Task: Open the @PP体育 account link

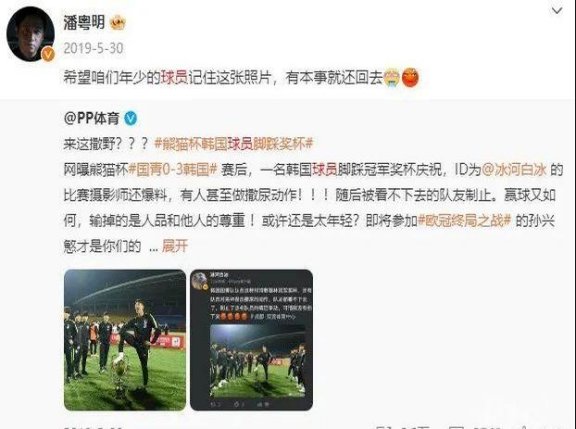Action: click(x=92, y=119)
